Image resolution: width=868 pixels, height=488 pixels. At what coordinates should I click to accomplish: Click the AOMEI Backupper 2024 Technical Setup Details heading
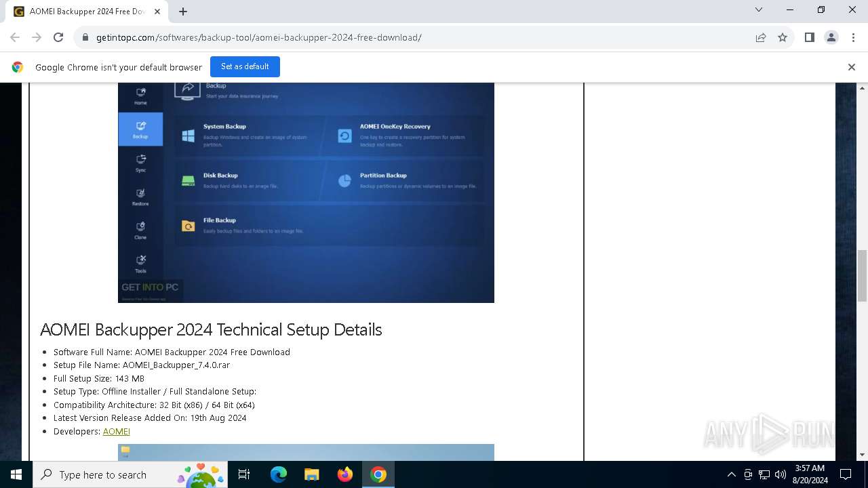(x=211, y=329)
